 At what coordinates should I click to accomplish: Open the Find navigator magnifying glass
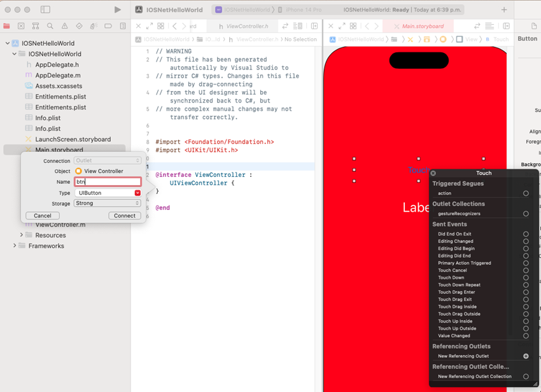pos(49,27)
